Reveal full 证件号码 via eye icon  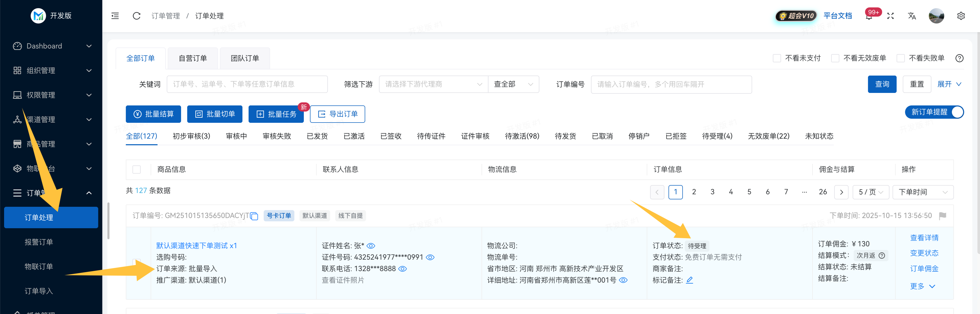430,257
